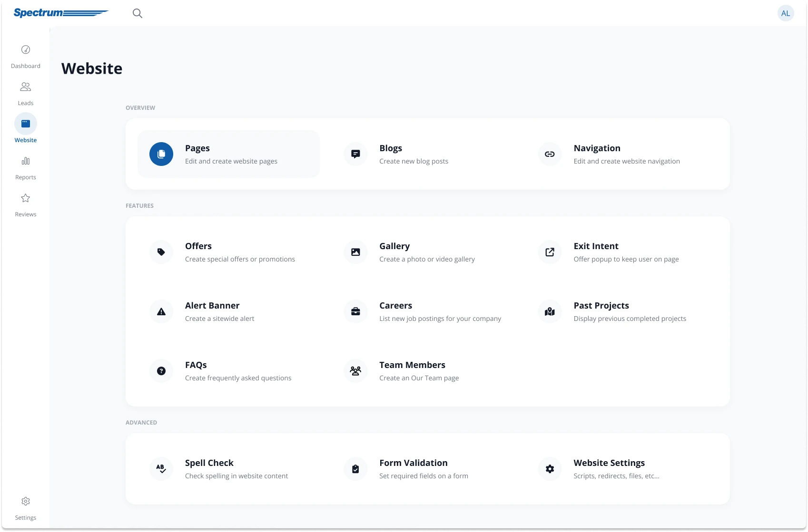
Task: Open the Form Validation clipboard icon
Action: (355, 469)
